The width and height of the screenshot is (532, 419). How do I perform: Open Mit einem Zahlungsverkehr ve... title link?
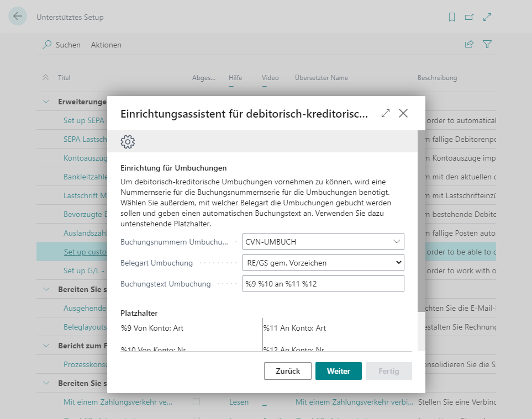click(118, 402)
